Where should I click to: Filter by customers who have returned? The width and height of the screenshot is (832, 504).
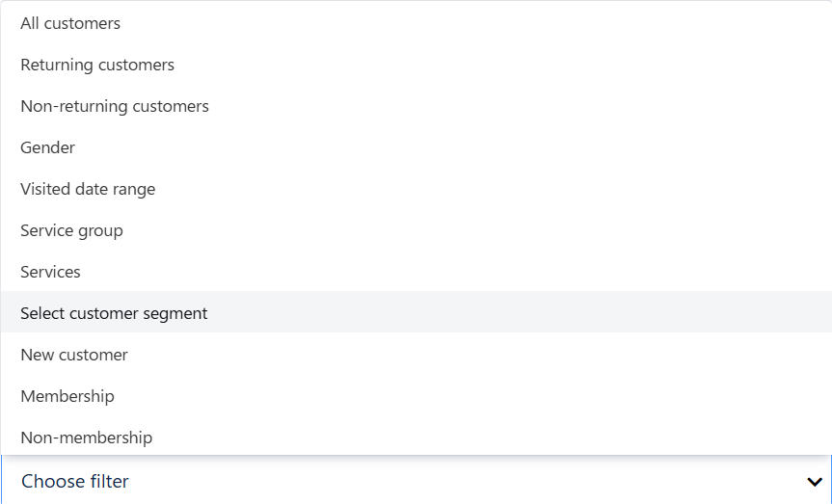[x=97, y=65]
